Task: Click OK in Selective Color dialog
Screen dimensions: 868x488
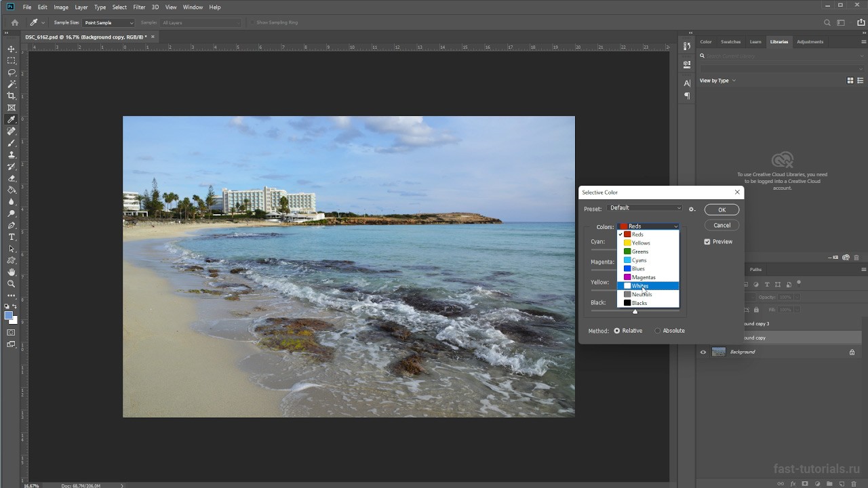Action: pyautogui.click(x=722, y=210)
